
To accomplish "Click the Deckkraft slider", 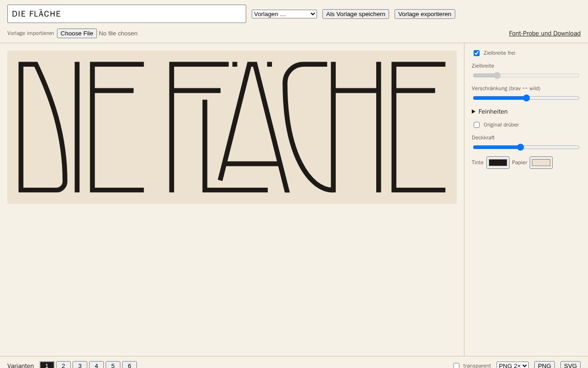I will click(526, 147).
